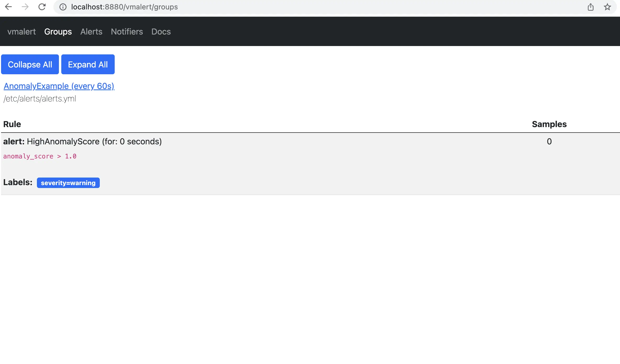Navigate to the Docs page
This screenshot has height=364, width=620.
(161, 31)
